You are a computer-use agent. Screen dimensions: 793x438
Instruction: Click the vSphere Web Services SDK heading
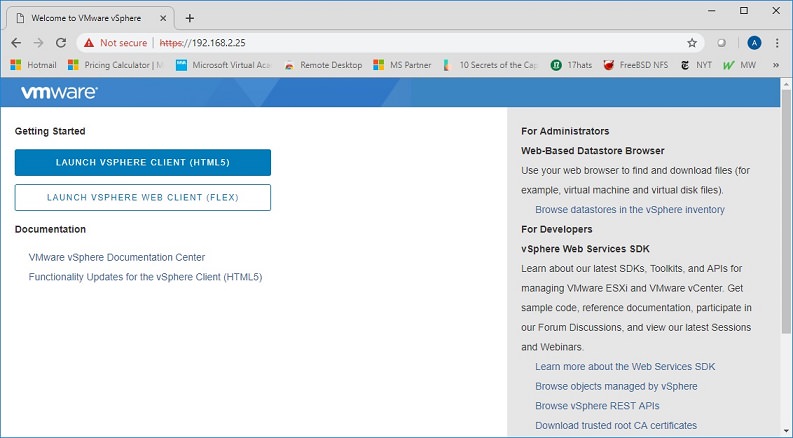coord(585,249)
